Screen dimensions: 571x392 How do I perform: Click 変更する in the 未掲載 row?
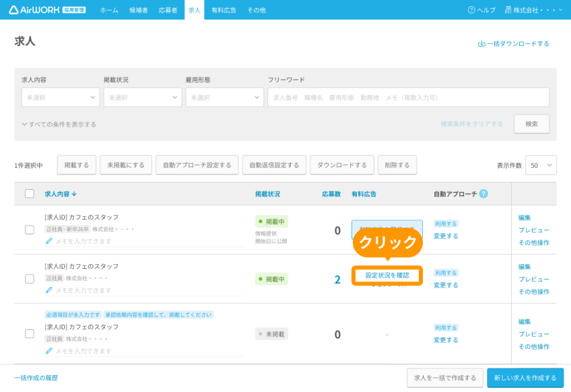click(x=446, y=340)
